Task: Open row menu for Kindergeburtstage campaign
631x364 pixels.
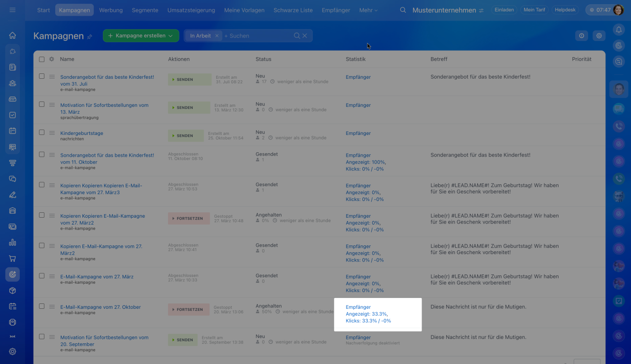Action: pyautogui.click(x=52, y=132)
